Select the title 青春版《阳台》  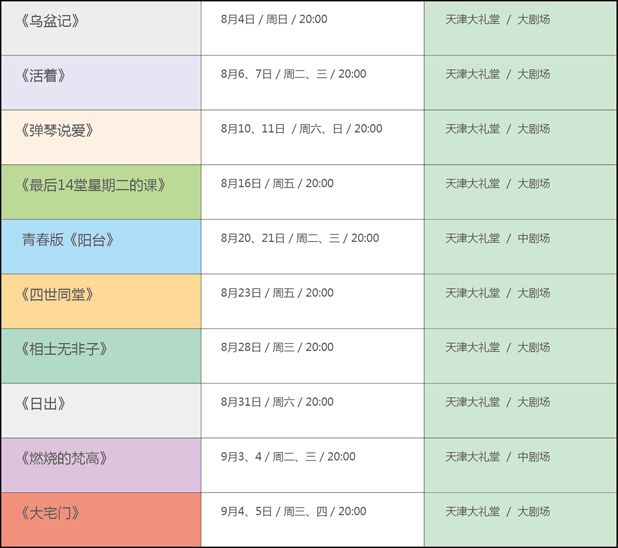(68, 239)
